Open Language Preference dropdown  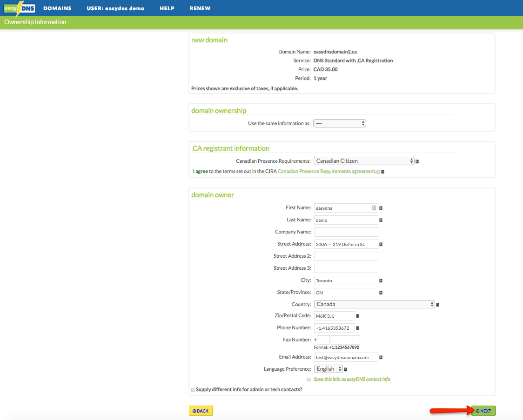coord(328,369)
